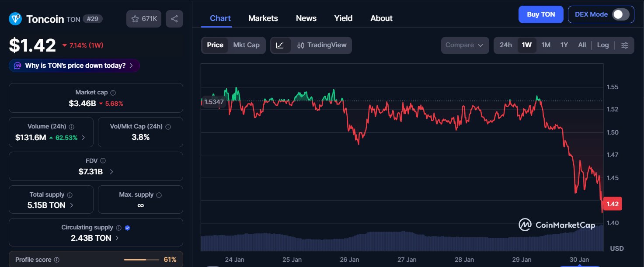This screenshot has width=644, height=267.
Task: Click the Market cap info icon
Action: (x=113, y=93)
